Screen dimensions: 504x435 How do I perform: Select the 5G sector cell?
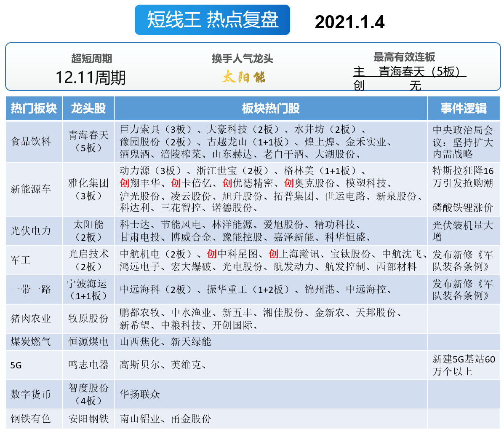(34, 365)
